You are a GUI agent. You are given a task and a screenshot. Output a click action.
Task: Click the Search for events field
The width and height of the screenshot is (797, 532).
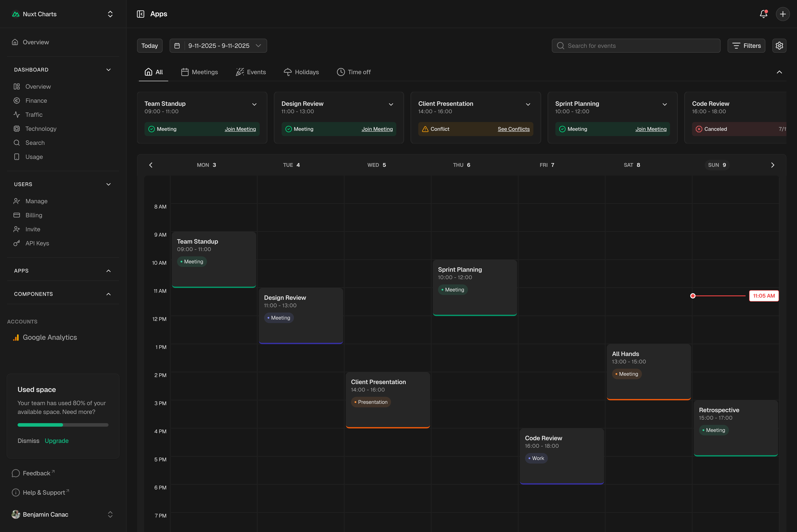pos(636,46)
